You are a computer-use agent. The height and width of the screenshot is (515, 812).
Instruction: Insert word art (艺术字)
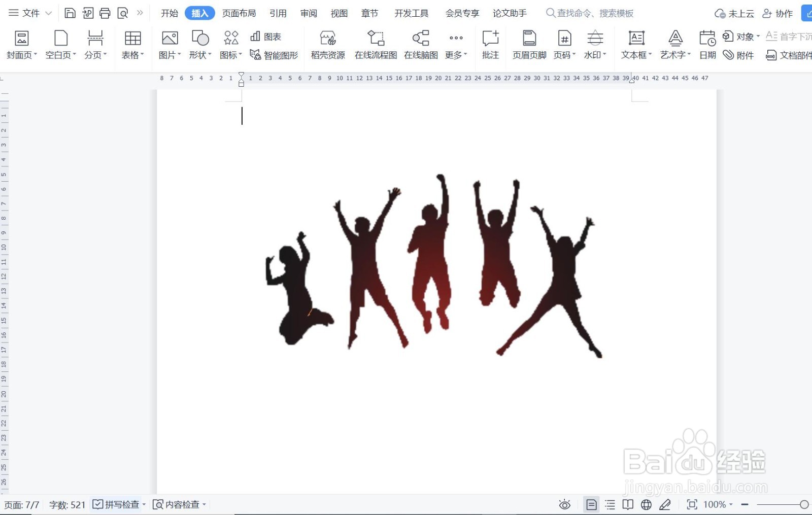(x=675, y=45)
